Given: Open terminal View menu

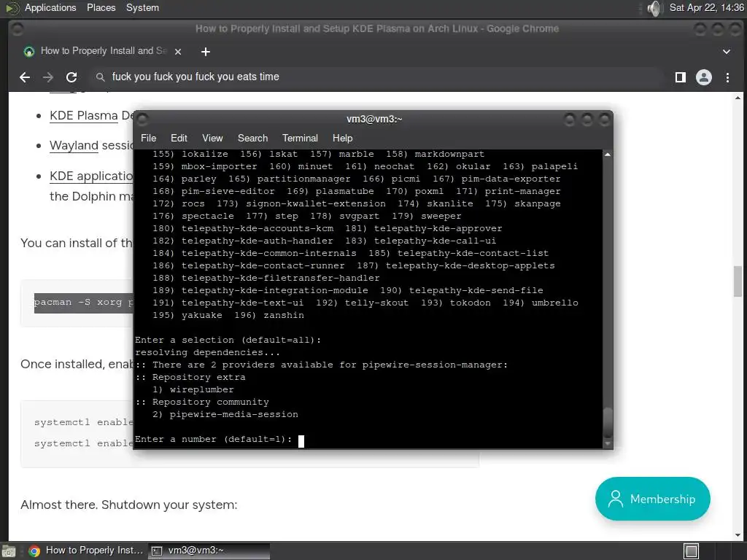Looking at the screenshot, I should (x=212, y=138).
